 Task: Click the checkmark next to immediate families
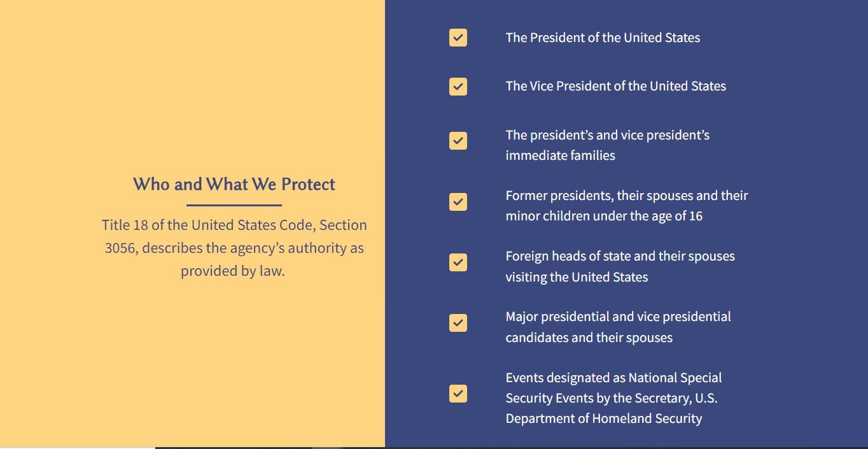pyautogui.click(x=458, y=141)
